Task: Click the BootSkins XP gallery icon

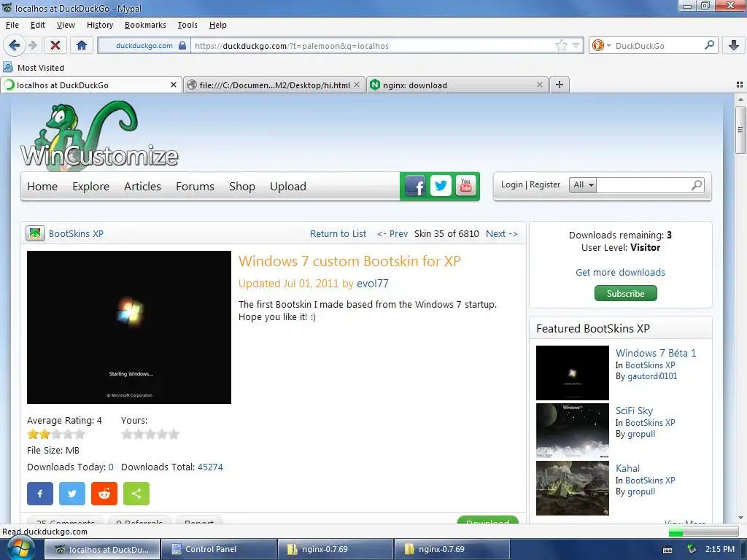Action: (x=35, y=233)
